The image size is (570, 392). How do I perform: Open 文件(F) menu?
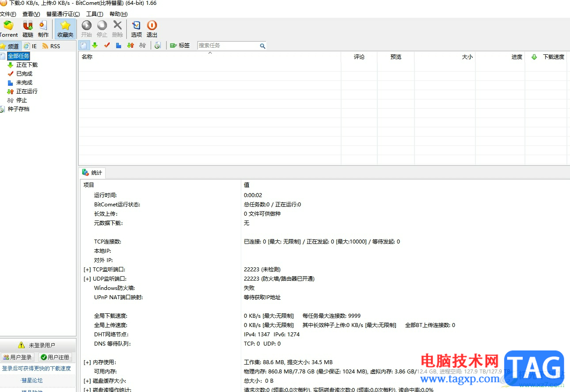pos(8,14)
